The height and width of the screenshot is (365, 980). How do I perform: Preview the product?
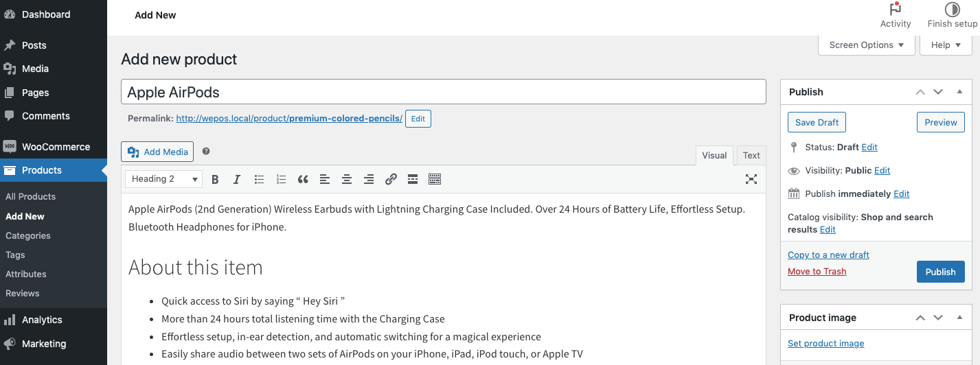940,122
